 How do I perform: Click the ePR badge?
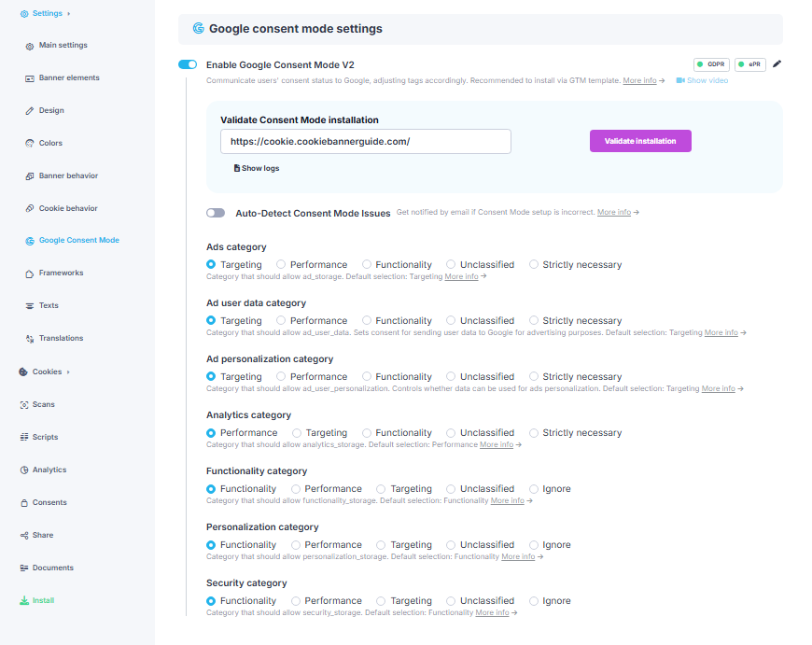749,64
